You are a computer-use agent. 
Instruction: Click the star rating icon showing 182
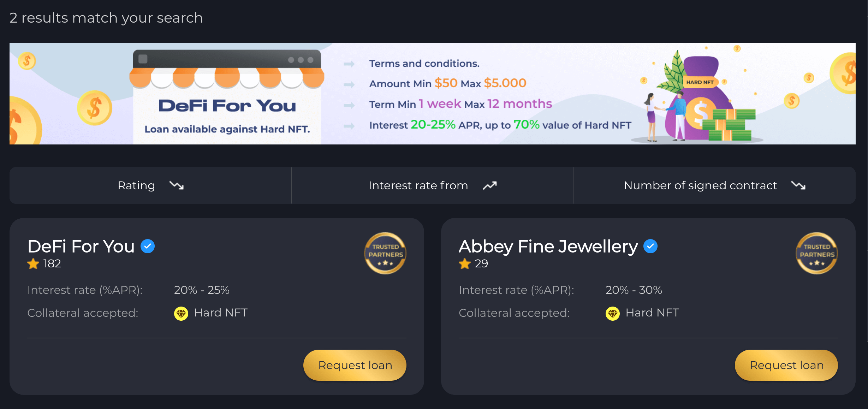click(x=33, y=263)
